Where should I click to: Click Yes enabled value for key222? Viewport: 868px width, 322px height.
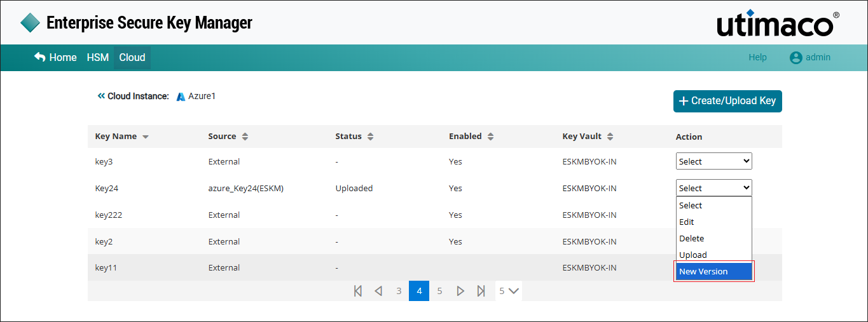(455, 215)
